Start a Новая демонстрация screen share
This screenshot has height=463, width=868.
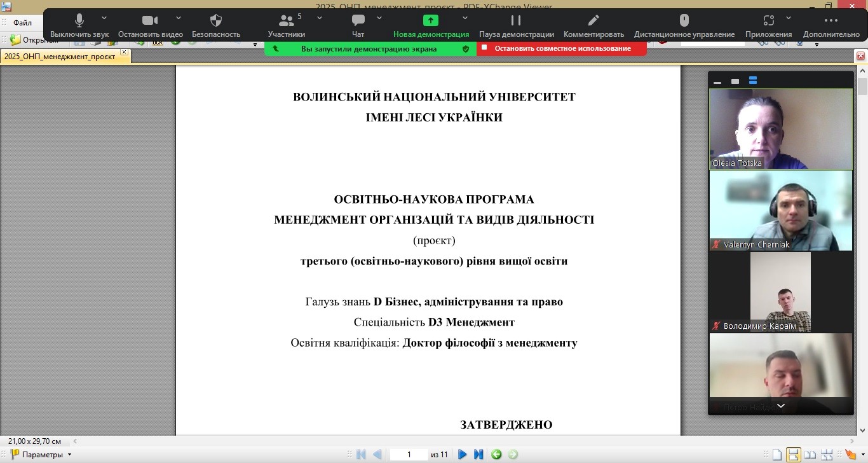pyautogui.click(x=431, y=21)
